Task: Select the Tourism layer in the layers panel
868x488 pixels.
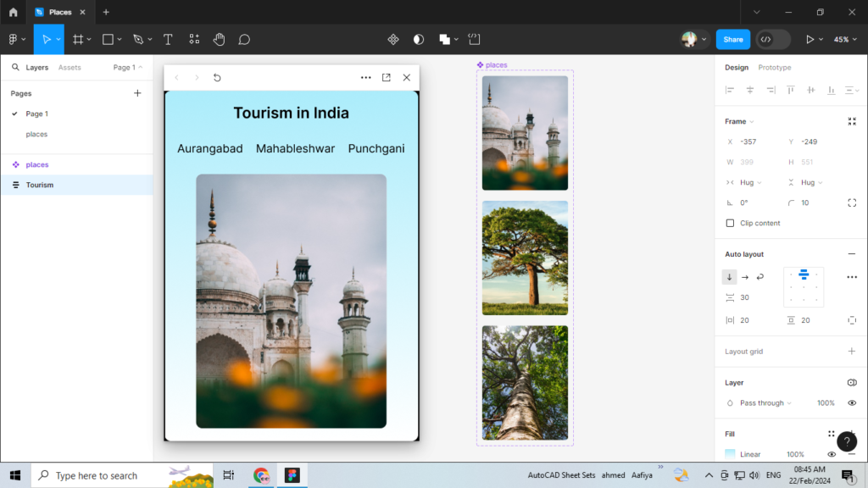Action: [x=40, y=185]
